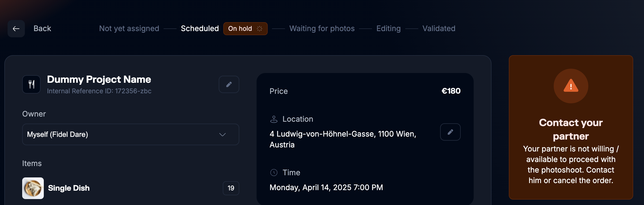
Task: Expand the owner selector chevron
Action: click(x=222, y=134)
